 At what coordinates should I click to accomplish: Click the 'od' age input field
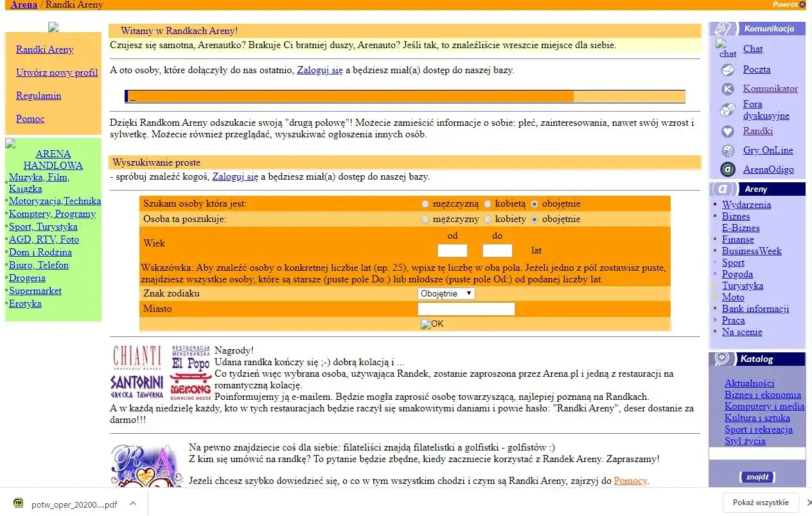(452, 250)
